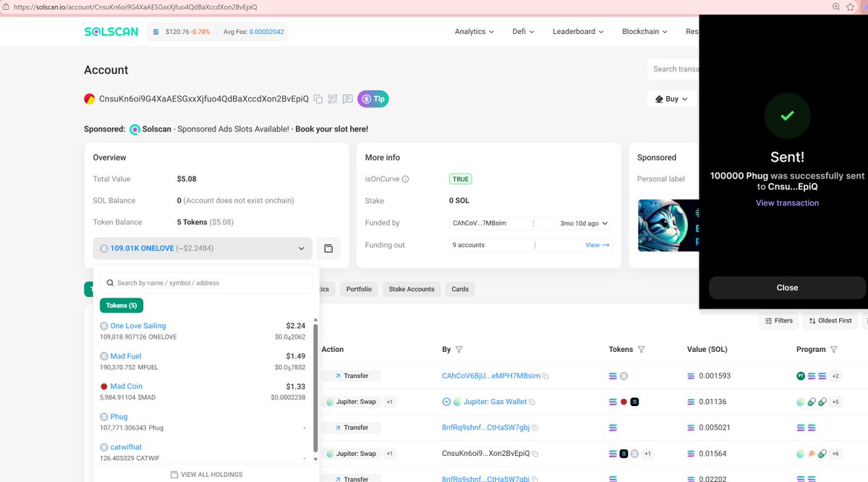Click the Solscan sponsor circular logo
The height and width of the screenshot is (482, 868).
tap(135, 129)
